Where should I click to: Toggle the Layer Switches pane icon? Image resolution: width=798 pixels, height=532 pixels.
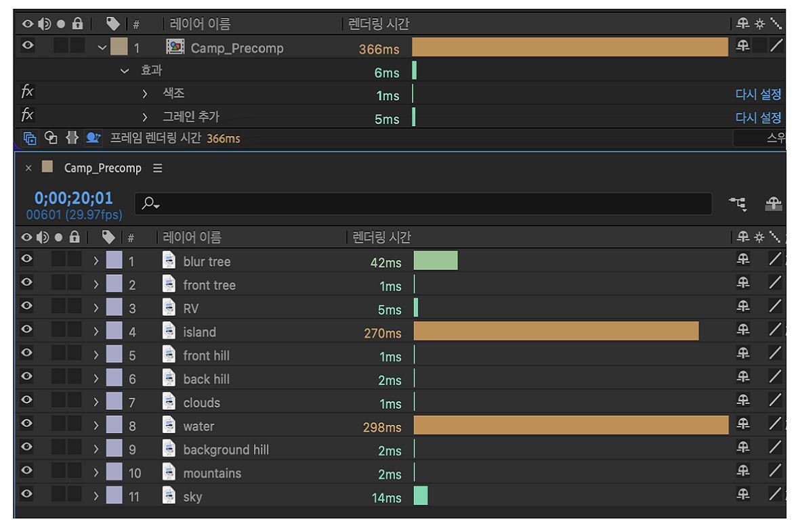tap(30, 138)
